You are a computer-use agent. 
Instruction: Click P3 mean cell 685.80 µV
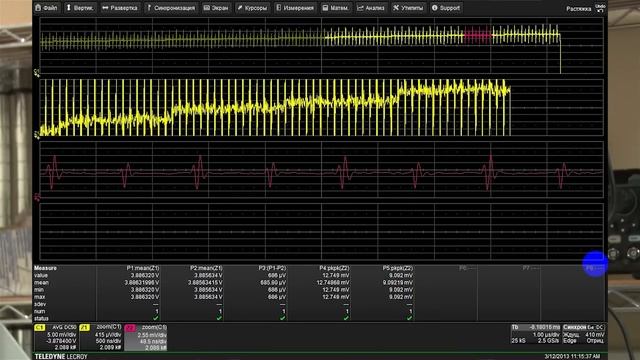(274, 282)
